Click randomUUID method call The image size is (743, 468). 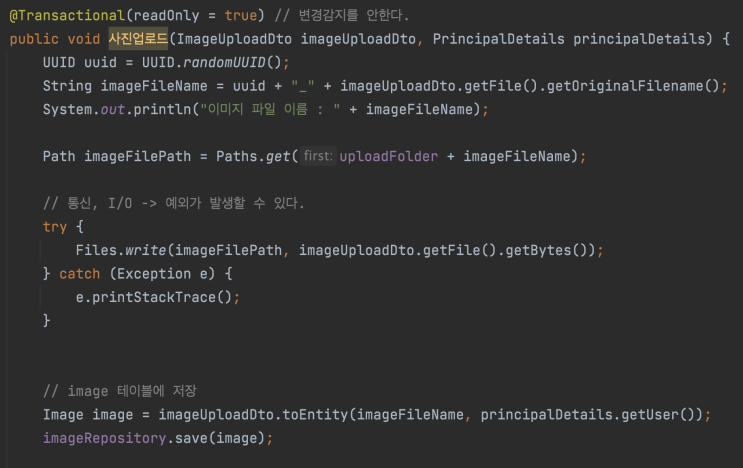[224, 63]
